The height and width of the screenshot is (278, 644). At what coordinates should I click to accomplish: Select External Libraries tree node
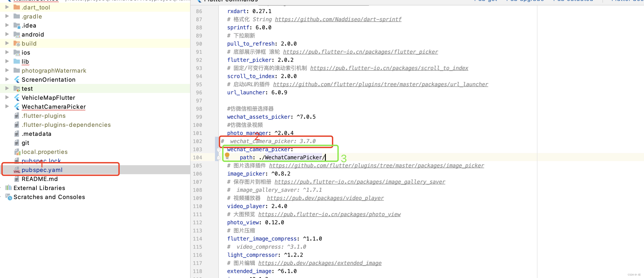pos(39,188)
